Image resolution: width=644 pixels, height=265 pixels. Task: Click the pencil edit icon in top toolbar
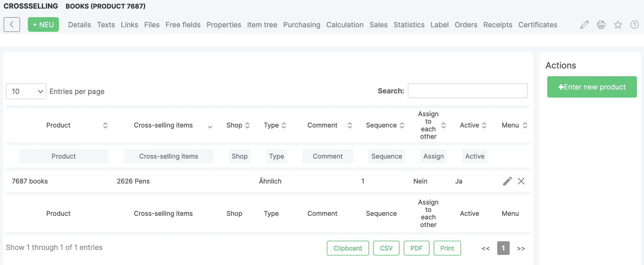click(584, 25)
